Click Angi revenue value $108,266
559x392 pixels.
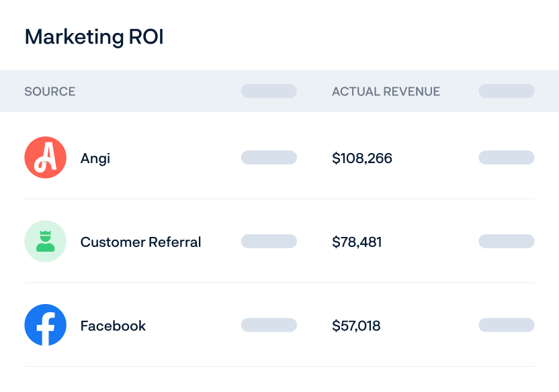tap(362, 158)
